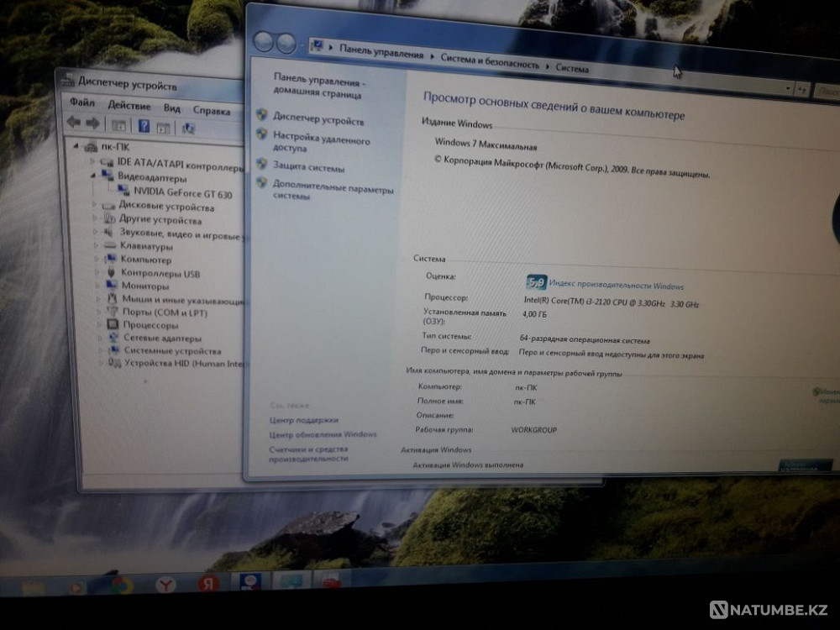Expand the Клавиатуры node
This screenshot has height=630, width=840.
pos(97,244)
